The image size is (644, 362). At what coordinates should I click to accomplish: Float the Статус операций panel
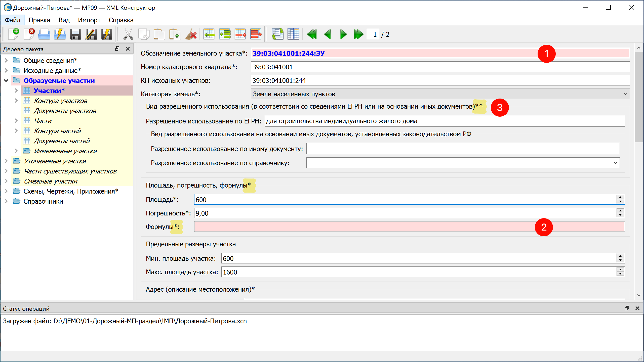627,308
